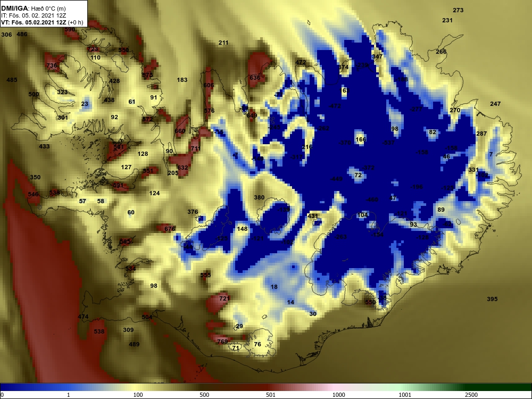Screen dimensions: 532x399
Task: Click the map value '18'
Action: [274, 287]
